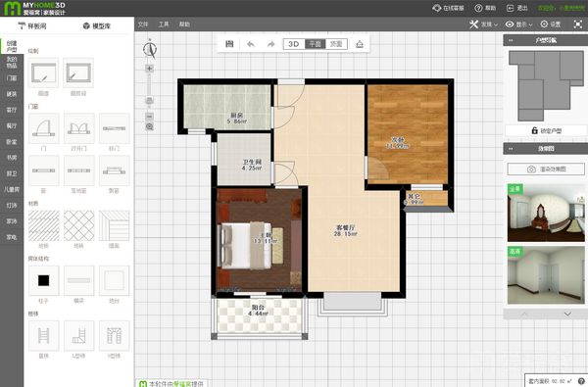588x387 pixels.
Task: Undo the last action
Action: tap(251, 44)
